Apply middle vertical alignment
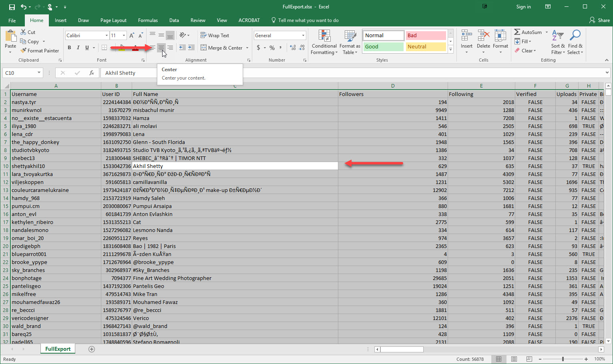Screen dimensions: 613x364 click(161, 35)
